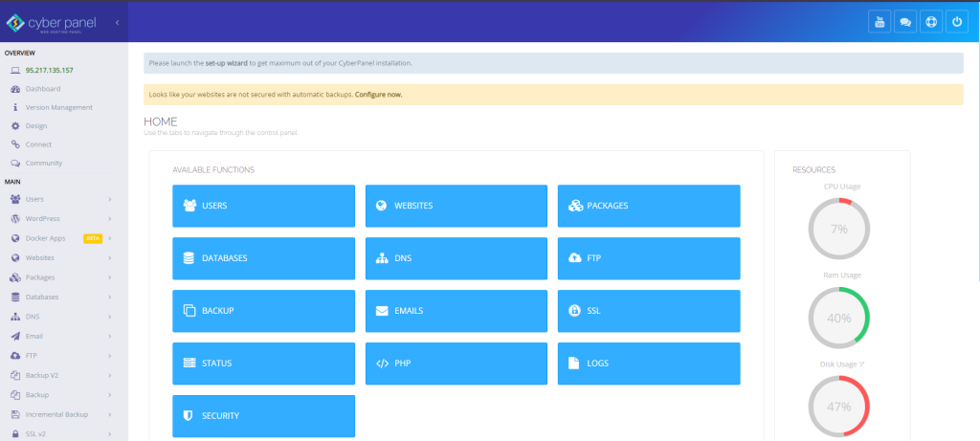Click the Version Management info icon
Image resolution: width=980 pixels, height=441 pixels.
click(15, 107)
